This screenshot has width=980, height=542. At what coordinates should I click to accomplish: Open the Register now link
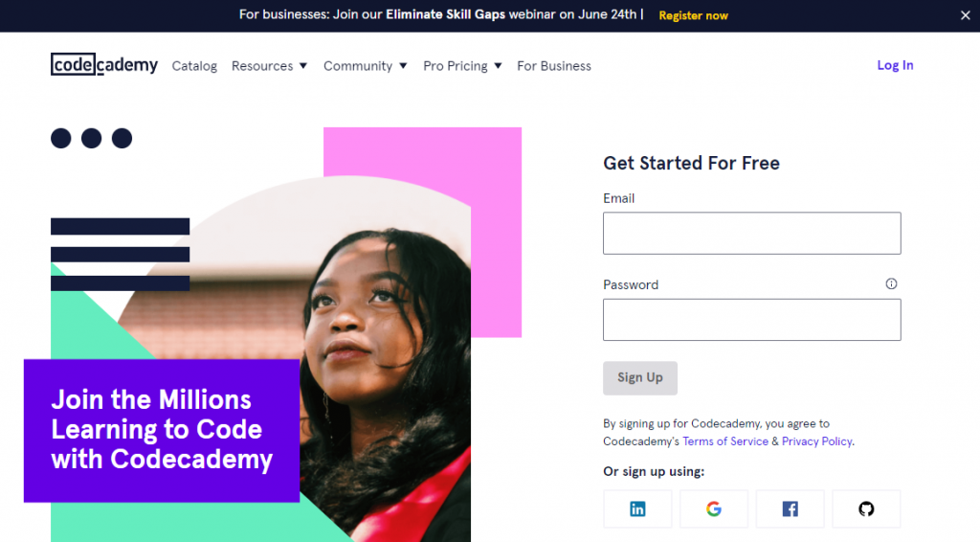[693, 15]
